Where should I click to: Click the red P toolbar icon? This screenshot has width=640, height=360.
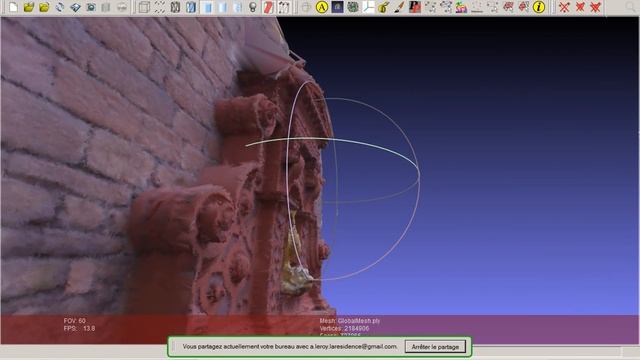coord(415,7)
